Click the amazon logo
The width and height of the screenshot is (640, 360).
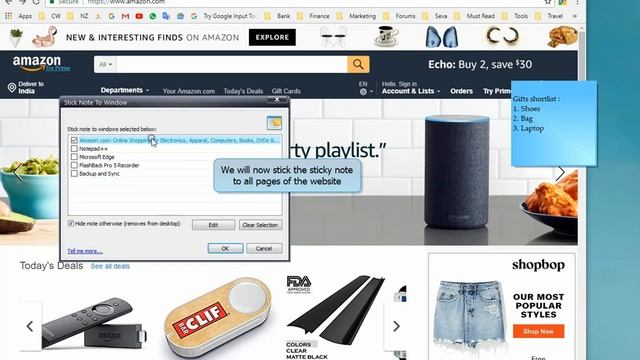coord(37,62)
